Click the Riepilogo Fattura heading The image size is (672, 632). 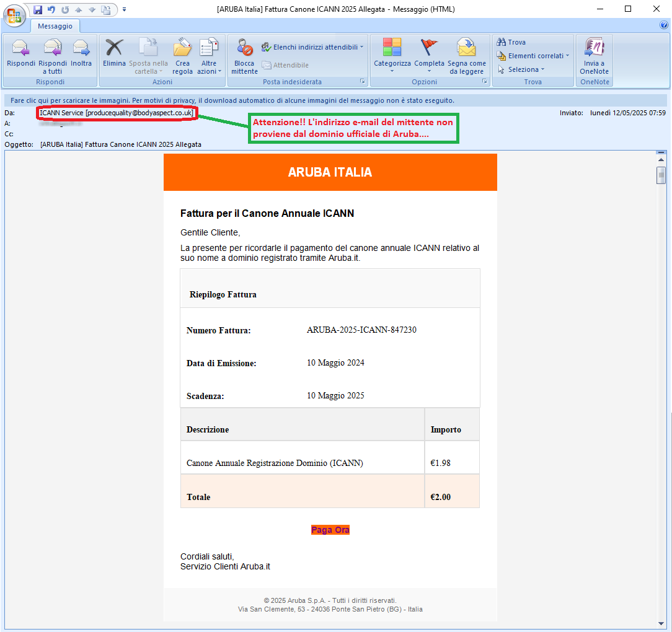[x=223, y=295]
